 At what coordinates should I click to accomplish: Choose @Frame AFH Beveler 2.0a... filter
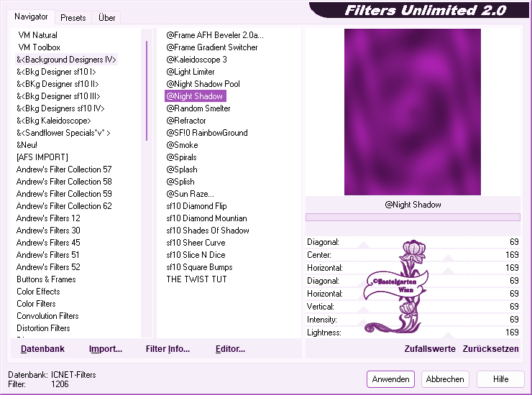(215, 35)
